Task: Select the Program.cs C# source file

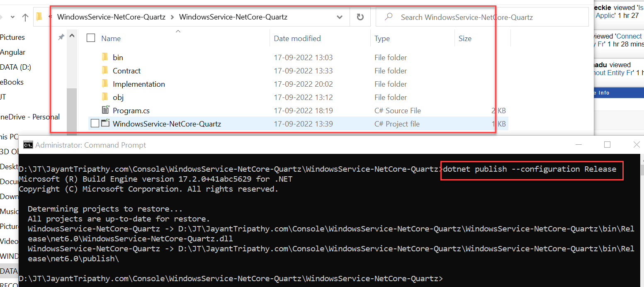Action: point(131,110)
